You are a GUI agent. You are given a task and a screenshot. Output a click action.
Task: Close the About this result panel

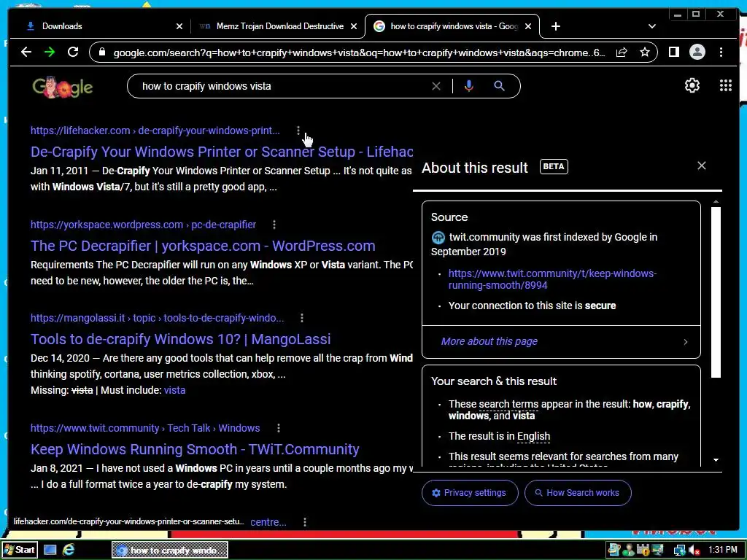(701, 166)
